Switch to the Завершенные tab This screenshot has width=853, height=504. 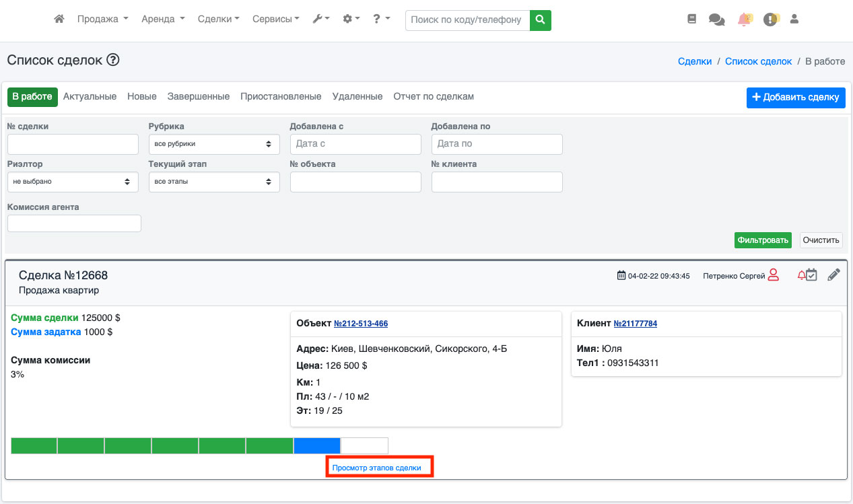(x=199, y=97)
